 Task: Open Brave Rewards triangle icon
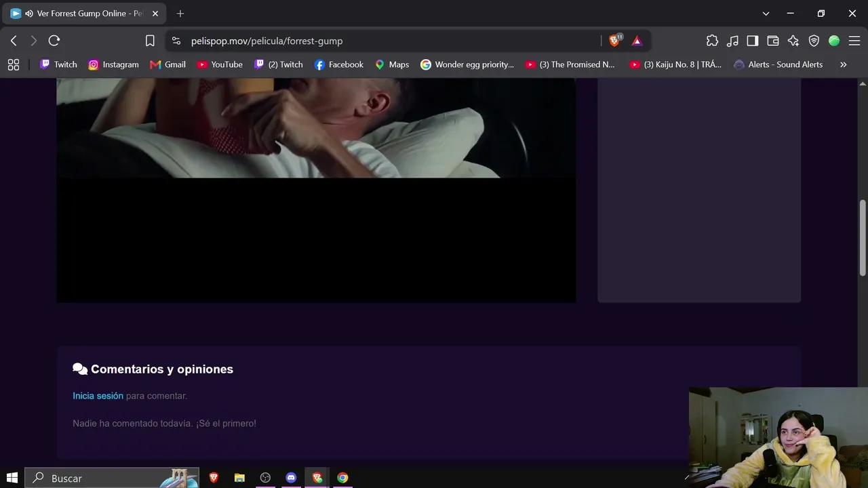pyautogui.click(x=637, y=41)
